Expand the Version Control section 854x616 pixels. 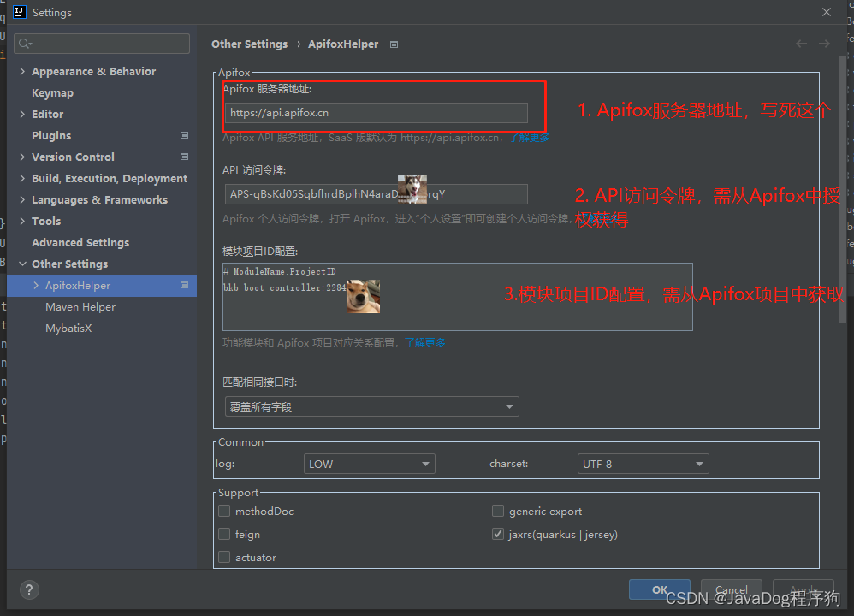(x=22, y=157)
